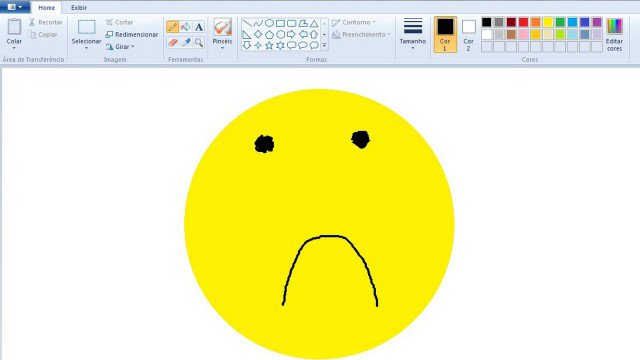Choose the cloud callout shape

[x=314, y=45]
